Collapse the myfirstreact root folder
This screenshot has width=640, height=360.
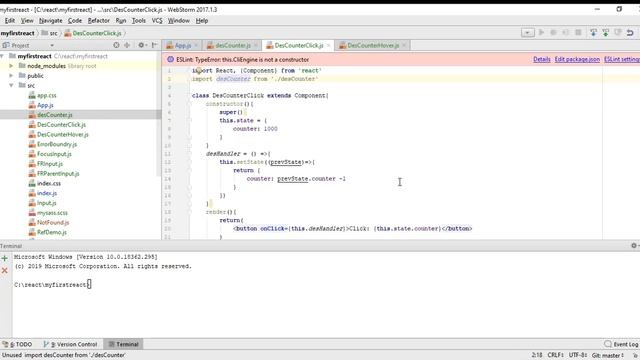pyautogui.click(x=3, y=56)
